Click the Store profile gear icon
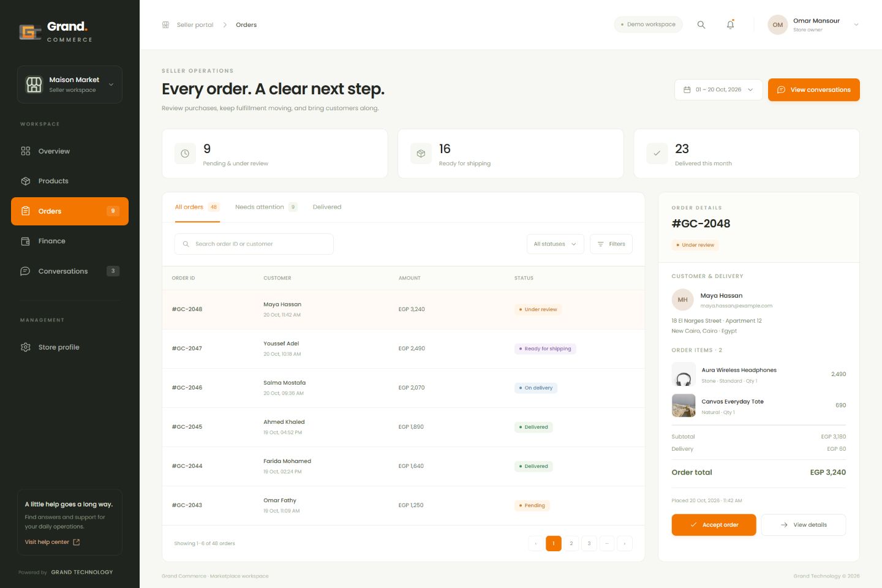The image size is (882, 588). click(x=25, y=347)
